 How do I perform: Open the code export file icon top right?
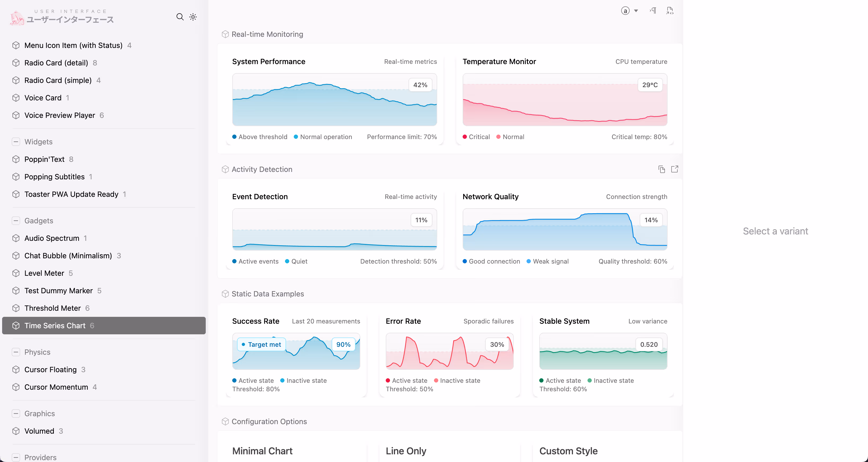pos(669,10)
